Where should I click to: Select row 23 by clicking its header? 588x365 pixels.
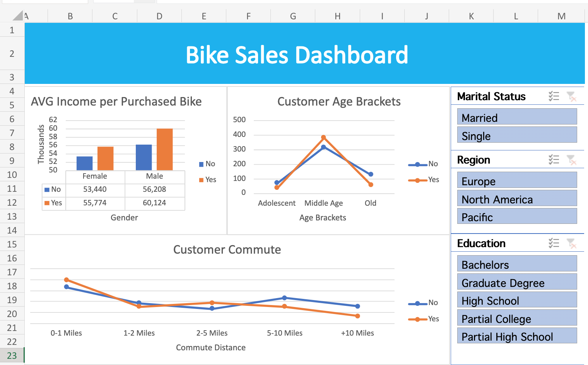[12, 355]
